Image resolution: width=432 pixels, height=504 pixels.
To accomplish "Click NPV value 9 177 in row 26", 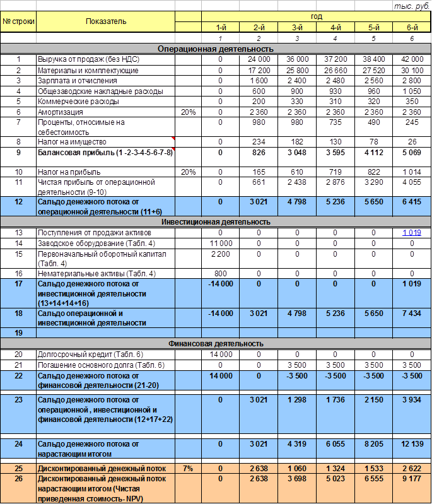I will point(412,479).
